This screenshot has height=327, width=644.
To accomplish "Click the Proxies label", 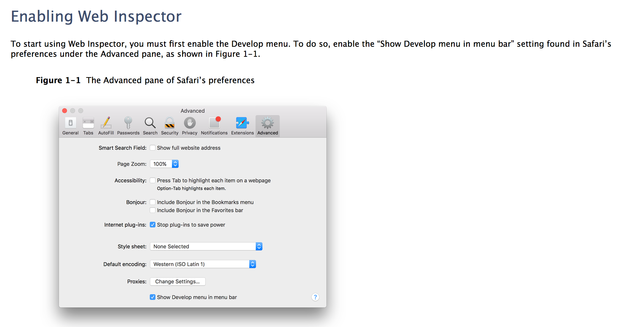I will [x=137, y=281].
